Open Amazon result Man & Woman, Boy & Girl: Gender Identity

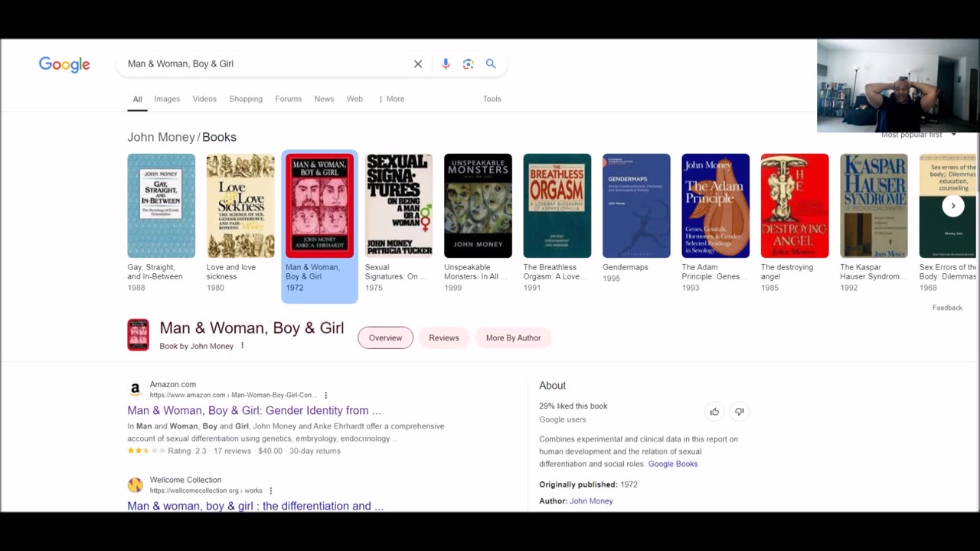[x=254, y=410]
